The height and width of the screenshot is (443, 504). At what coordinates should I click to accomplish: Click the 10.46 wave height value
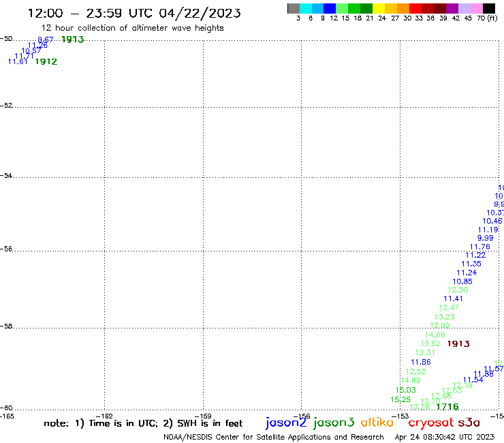tap(492, 221)
